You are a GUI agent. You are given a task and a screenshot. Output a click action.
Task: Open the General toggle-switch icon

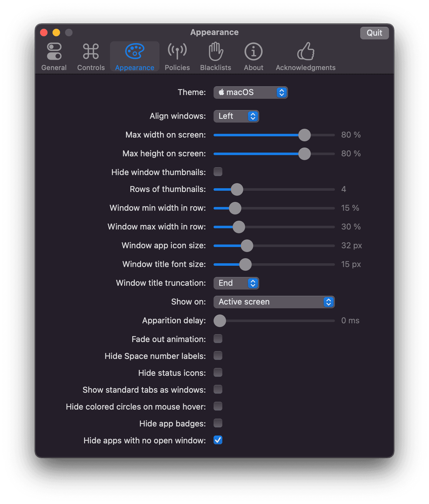click(54, 52)
